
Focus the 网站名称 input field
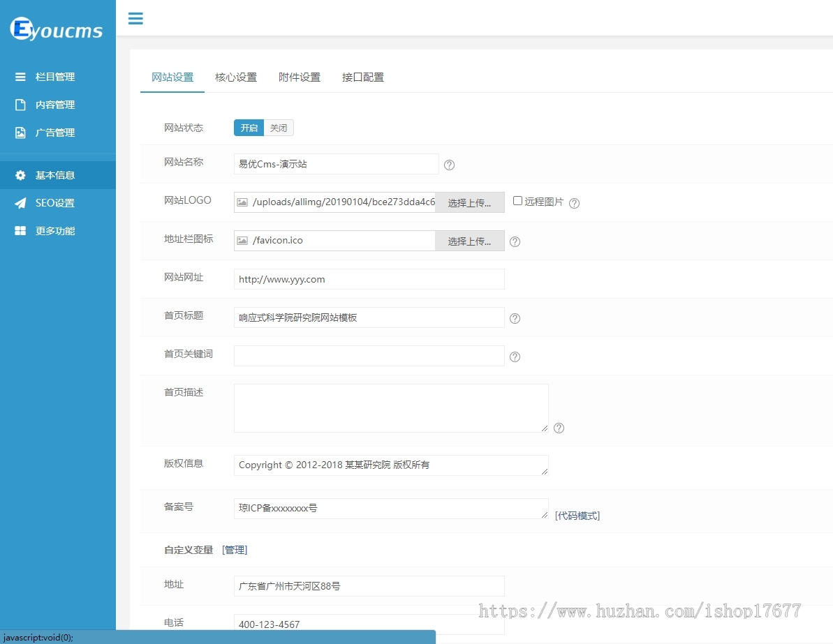[337, 164]
